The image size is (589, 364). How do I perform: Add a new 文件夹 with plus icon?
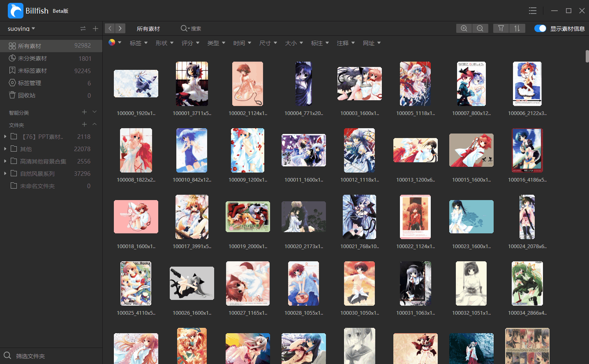(x=84, y=124)
